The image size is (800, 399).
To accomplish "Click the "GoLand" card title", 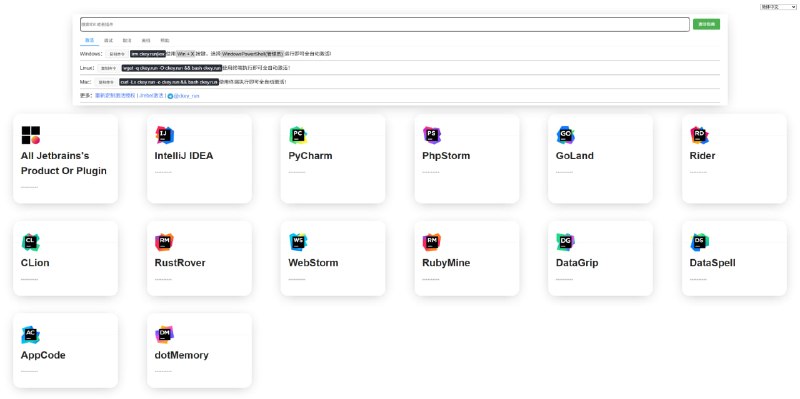I will click(574, 156).
